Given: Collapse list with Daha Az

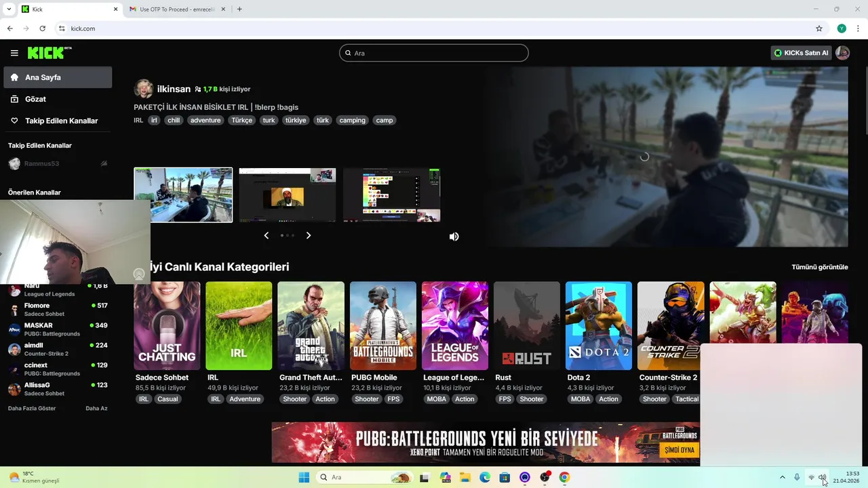Looking at the screenshot, I should point(96,408).
